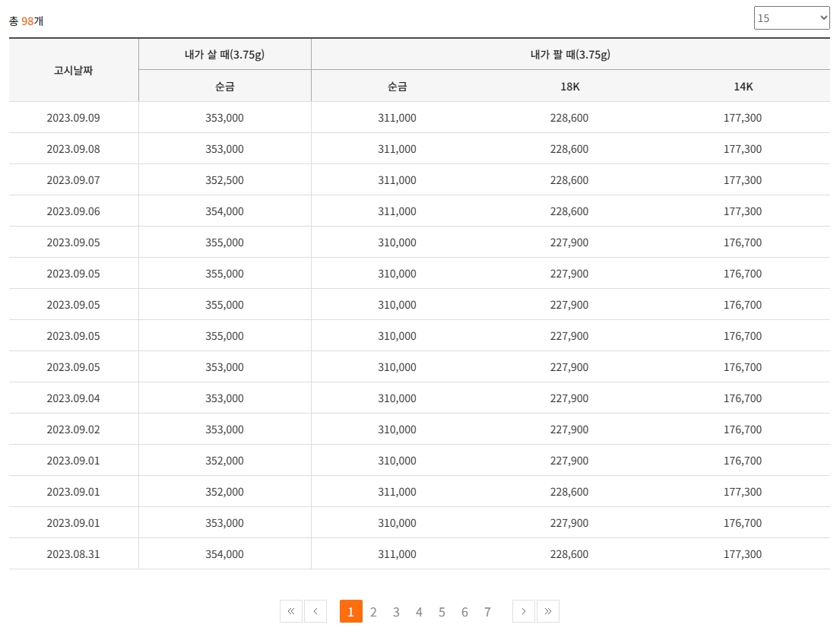Click the 352,500 buy price on 2023.09.07
840x634 pixels.
click(224, 180)
